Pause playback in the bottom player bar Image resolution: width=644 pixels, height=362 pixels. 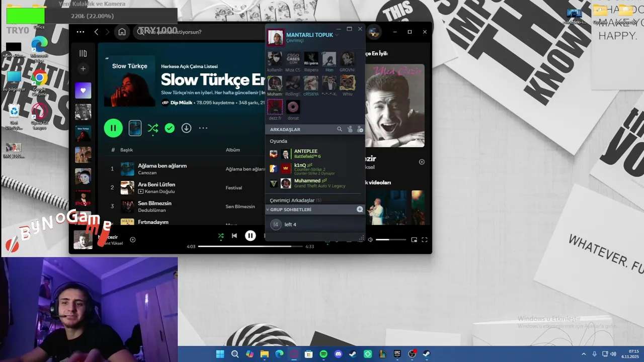pos(251,235)
